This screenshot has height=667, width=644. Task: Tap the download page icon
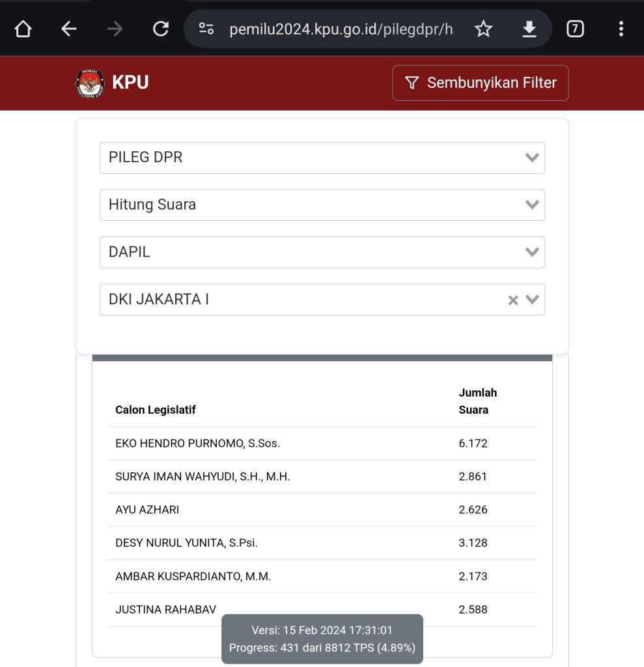529,29
